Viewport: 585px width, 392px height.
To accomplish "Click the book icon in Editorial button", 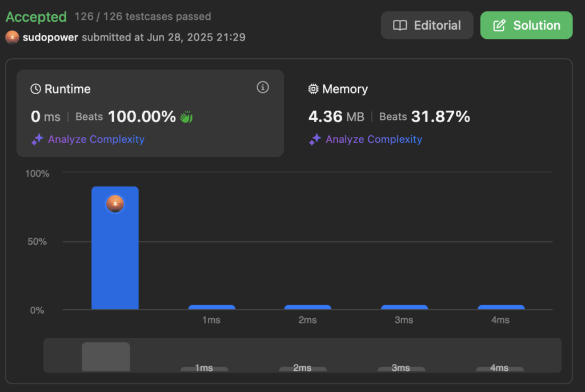I will click(400, 25).
